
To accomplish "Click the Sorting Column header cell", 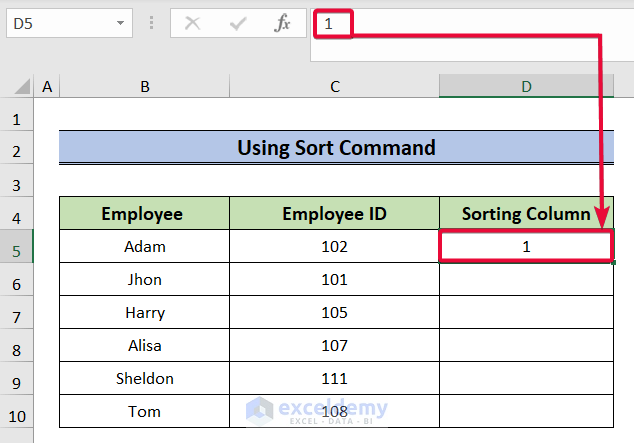I will (526, 213).
